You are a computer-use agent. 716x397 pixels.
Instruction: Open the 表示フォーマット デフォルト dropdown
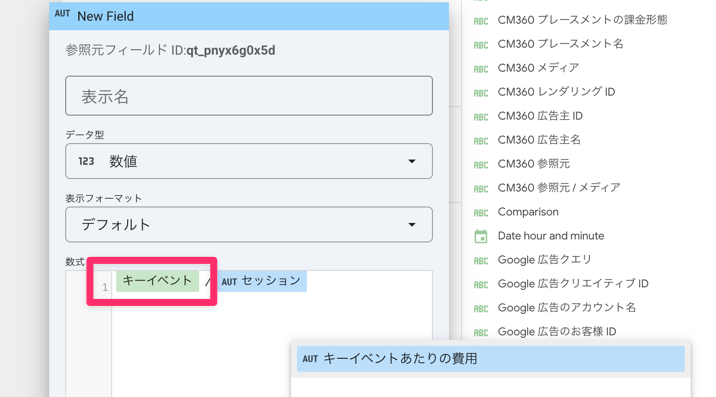click(249, 225)
